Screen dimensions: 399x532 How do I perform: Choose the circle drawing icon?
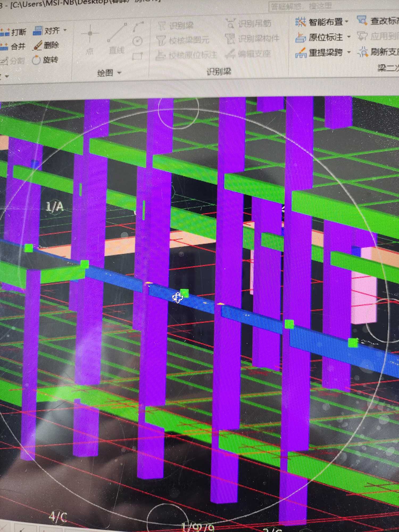click(x=137, y=41)
